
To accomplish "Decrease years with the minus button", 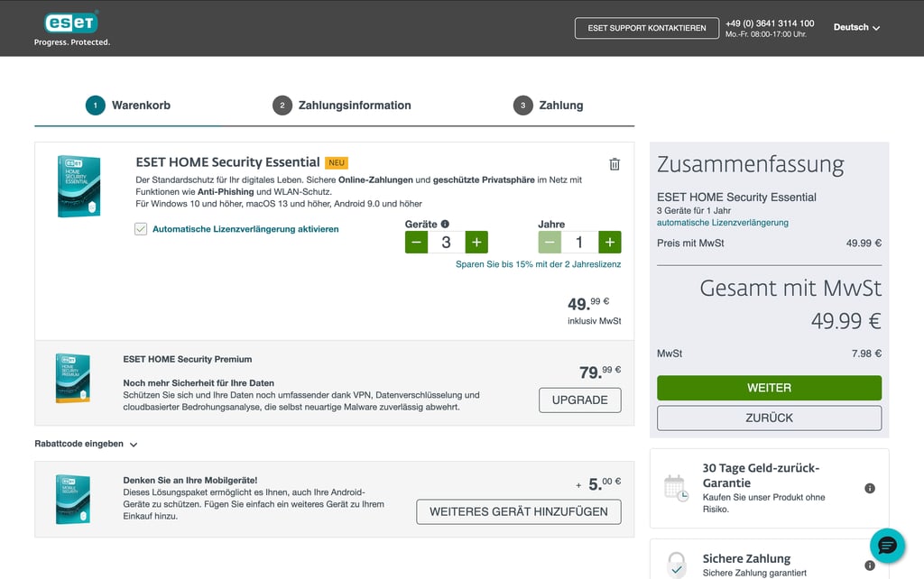I will click(550, 242).
